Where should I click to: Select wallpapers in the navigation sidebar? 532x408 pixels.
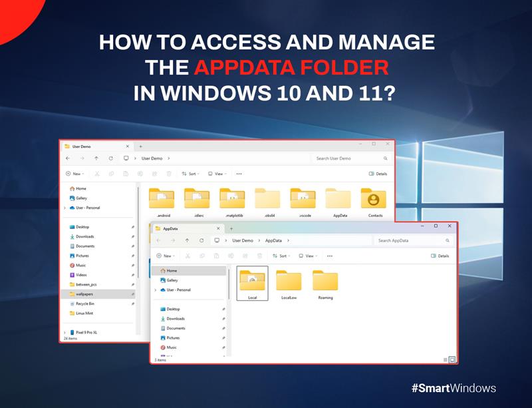tap(84, 294)
